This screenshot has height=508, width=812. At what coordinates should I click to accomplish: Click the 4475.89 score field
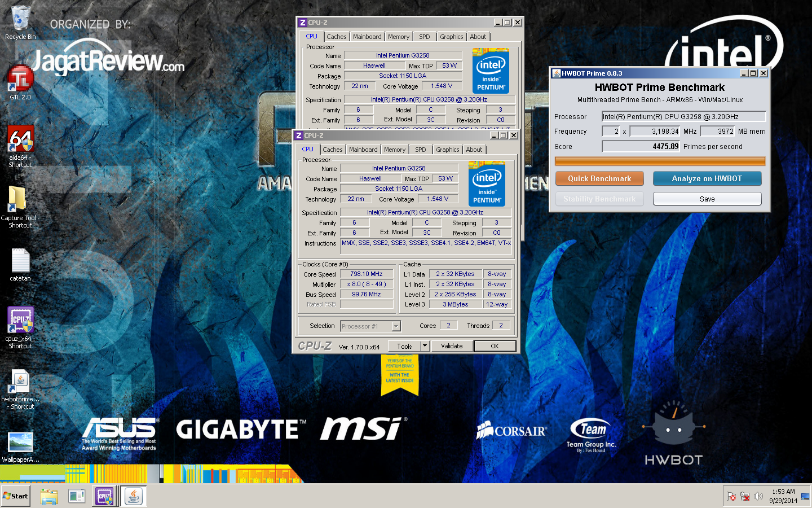point(641,146)
